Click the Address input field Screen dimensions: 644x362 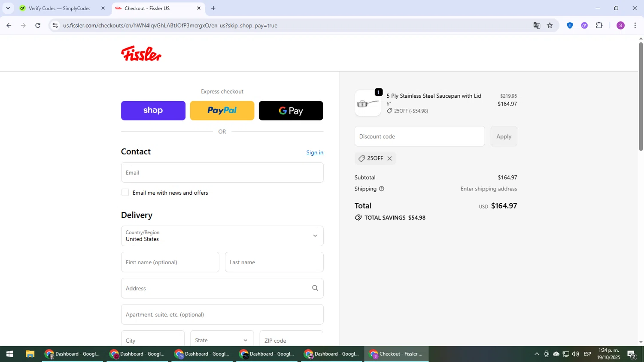[222, 288]
